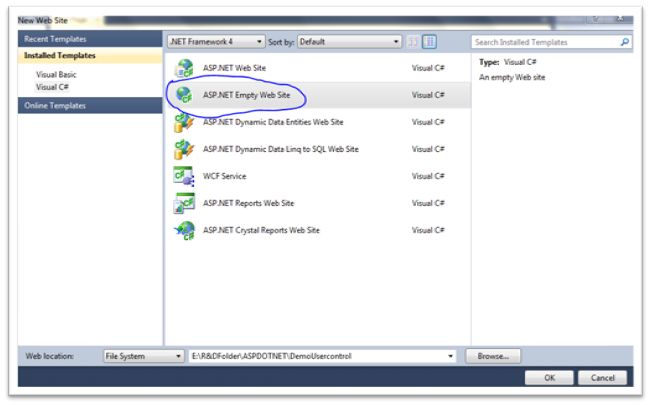
Task: Select ASP.NET Dynamic Data Entities Web Site text
Action: (x=273, y=122)
